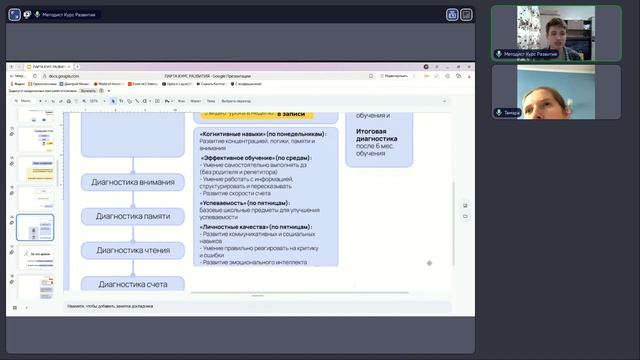640x360 pixels.
Task: Open the browser profile icon in the title bar
Action: [426, 67]
